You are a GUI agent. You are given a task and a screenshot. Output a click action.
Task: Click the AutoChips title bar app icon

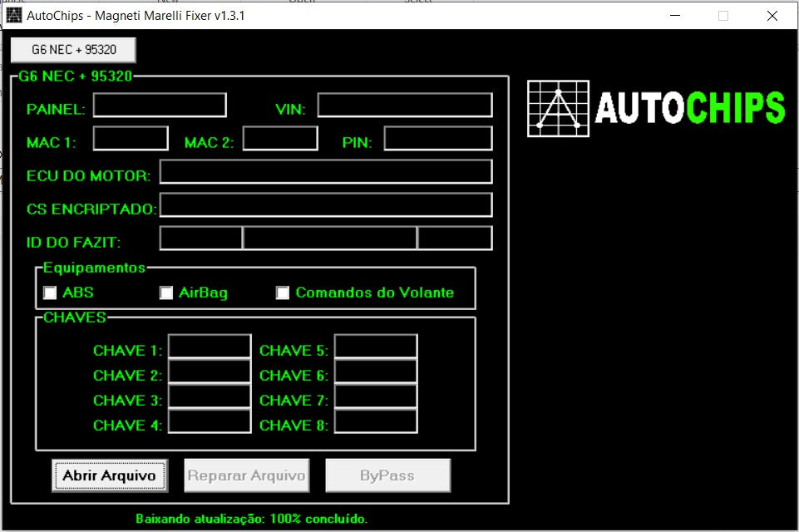[14, 16]
